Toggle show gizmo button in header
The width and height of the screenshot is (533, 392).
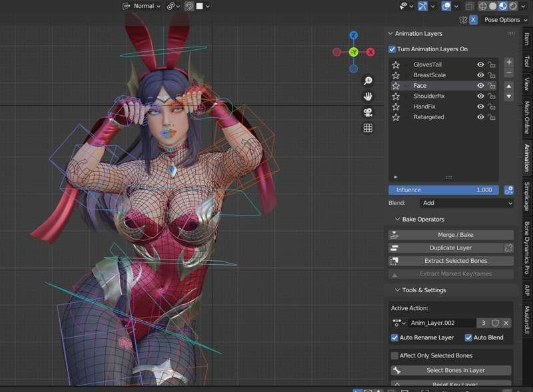(422, 6)
